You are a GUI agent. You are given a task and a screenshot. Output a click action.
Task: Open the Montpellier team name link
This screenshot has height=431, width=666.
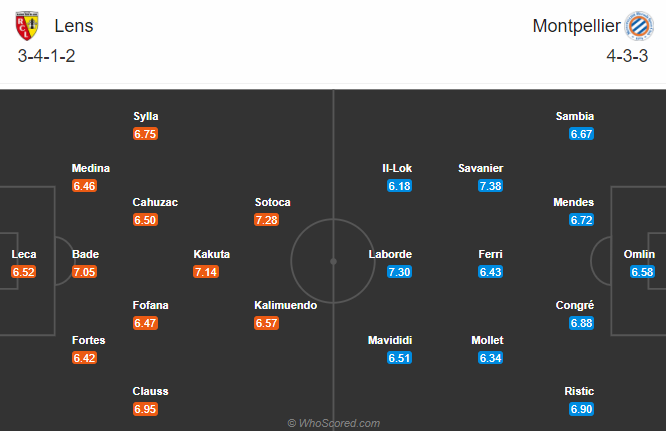pyautogui.click(x=576, y=26)
